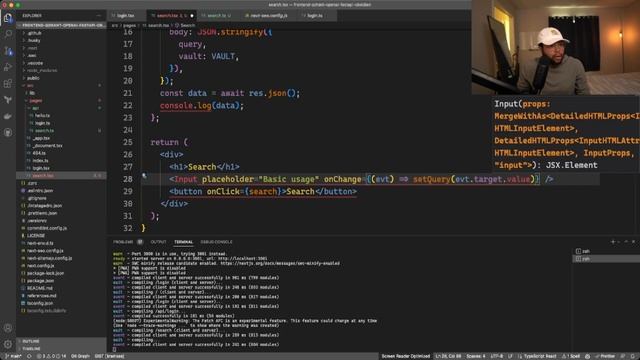Click the Search breadcrumb symbol

click(x=185, y=25)
